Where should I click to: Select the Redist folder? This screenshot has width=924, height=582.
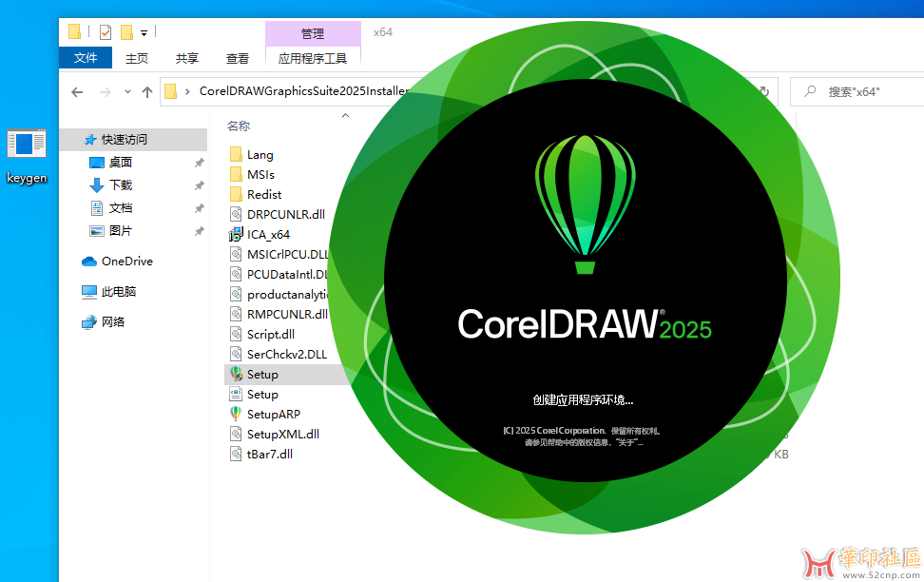[x=264, y=195]
